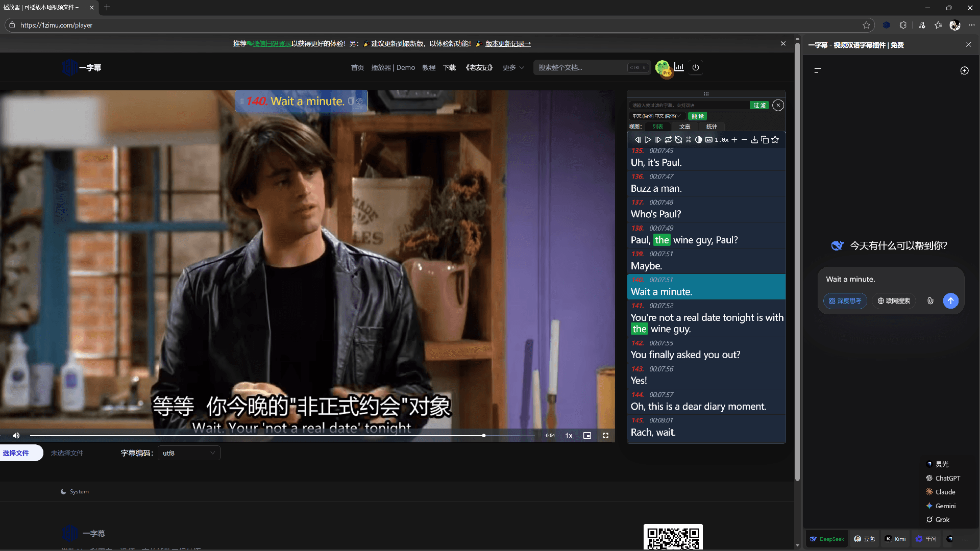Favorite subtitles via the star icon

pos(775,139)
